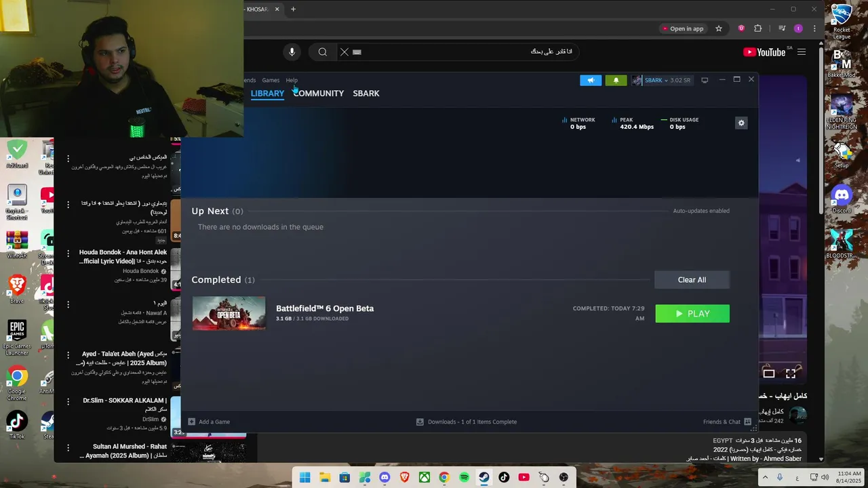
Task: Open options for Houda Bondok video
Action: (68, 254)
